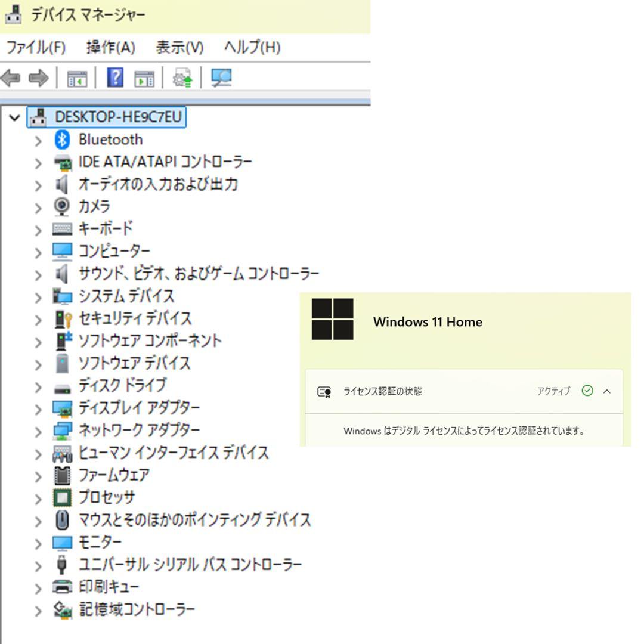Screen dimensions: 644x644
Task: Click the back navigation arrow
Action: point(10,78)
